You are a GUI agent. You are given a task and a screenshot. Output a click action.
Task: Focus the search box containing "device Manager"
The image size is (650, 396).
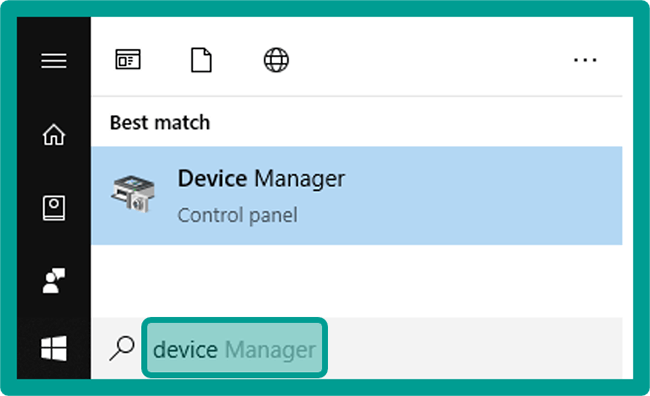[x=235, y=348]
